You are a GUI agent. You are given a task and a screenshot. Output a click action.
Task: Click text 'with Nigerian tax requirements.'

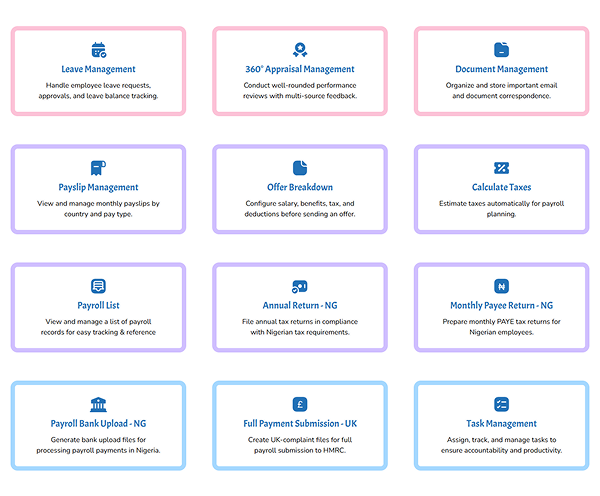click(x=300, y=332)
